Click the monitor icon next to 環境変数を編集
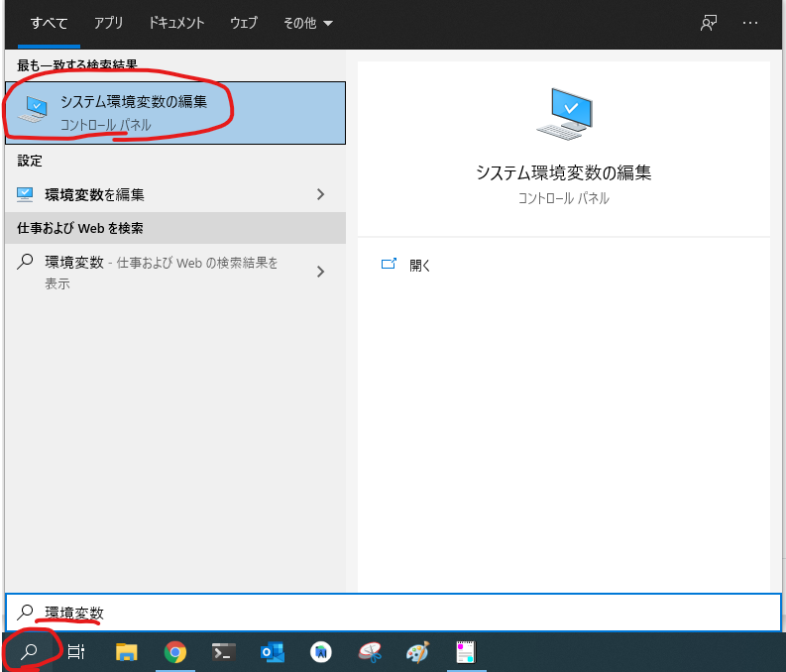Screen dimensions: 786x672 [25, 194]
